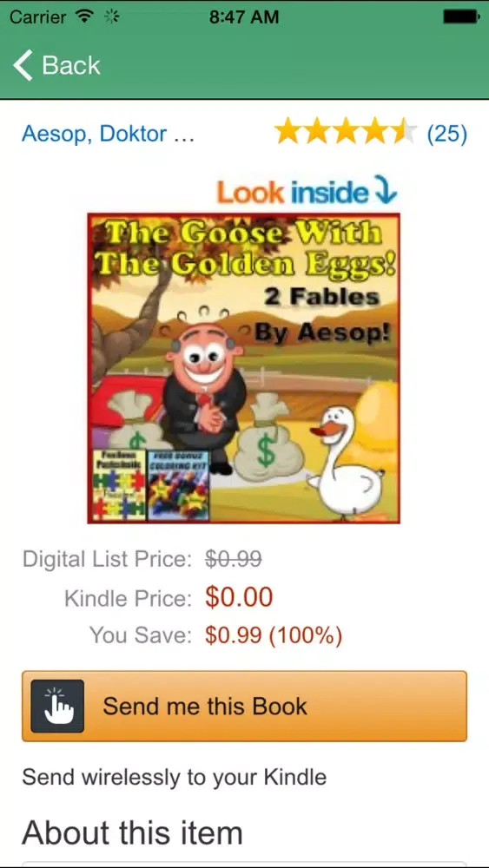Tap the battery icon in status bar
The image size is (489, 868).
(x=461, y=17)
